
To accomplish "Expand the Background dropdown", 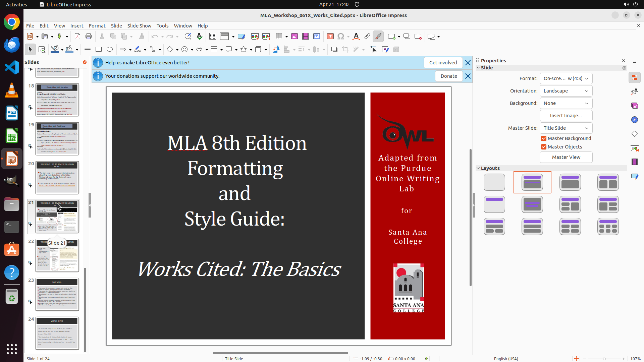I will [566, 103].
